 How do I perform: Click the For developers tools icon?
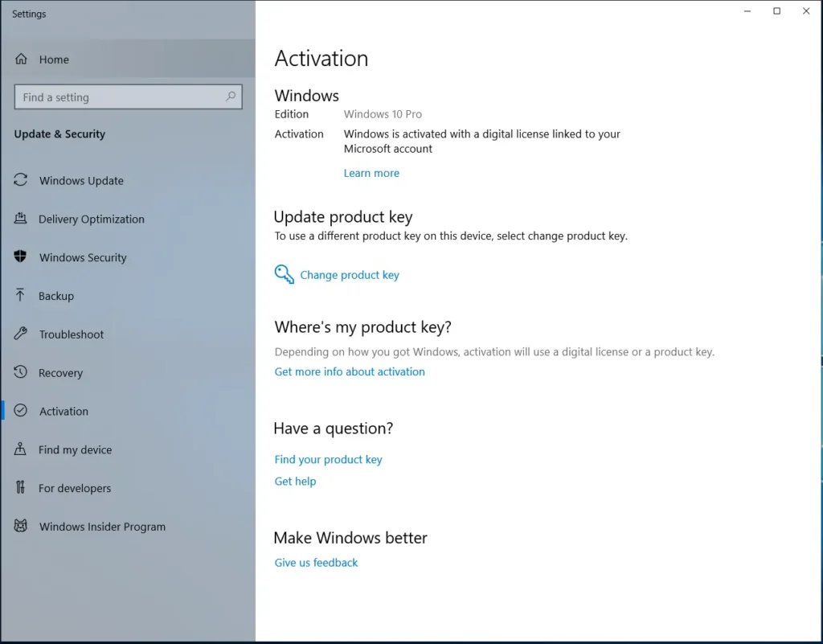20,487
